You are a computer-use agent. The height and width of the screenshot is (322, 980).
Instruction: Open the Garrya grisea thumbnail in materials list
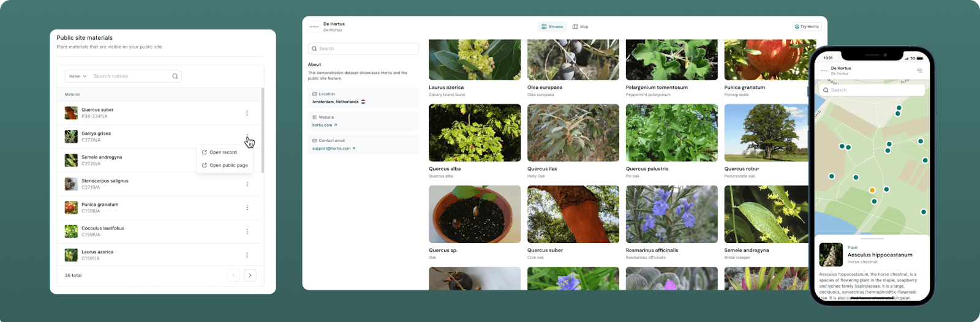(x=71, y=137)
